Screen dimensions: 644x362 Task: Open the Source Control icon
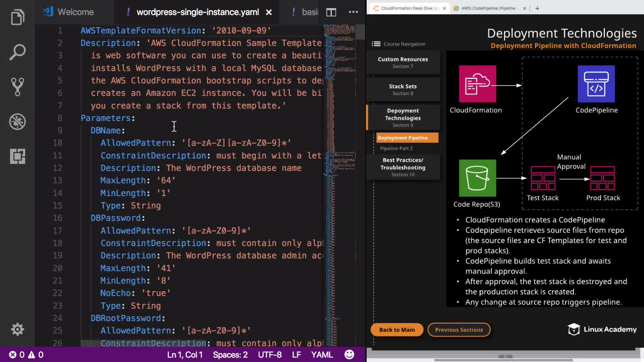[17, 87]
